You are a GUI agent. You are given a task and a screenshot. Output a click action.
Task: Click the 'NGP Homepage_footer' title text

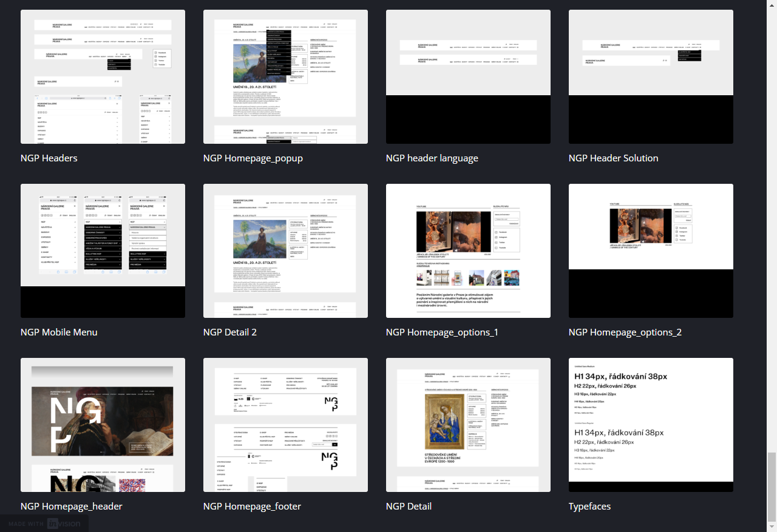252,507
